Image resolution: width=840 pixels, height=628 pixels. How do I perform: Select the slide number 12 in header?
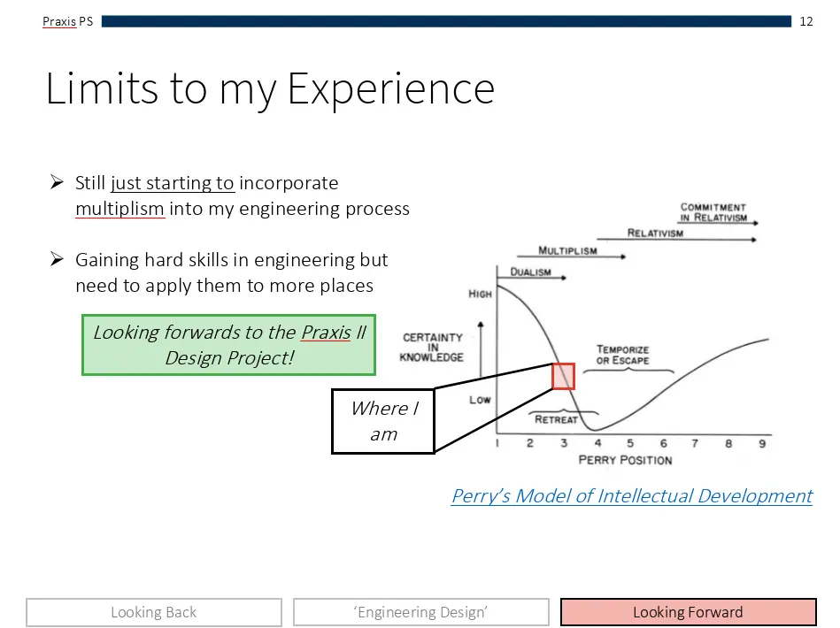(805, 21)
